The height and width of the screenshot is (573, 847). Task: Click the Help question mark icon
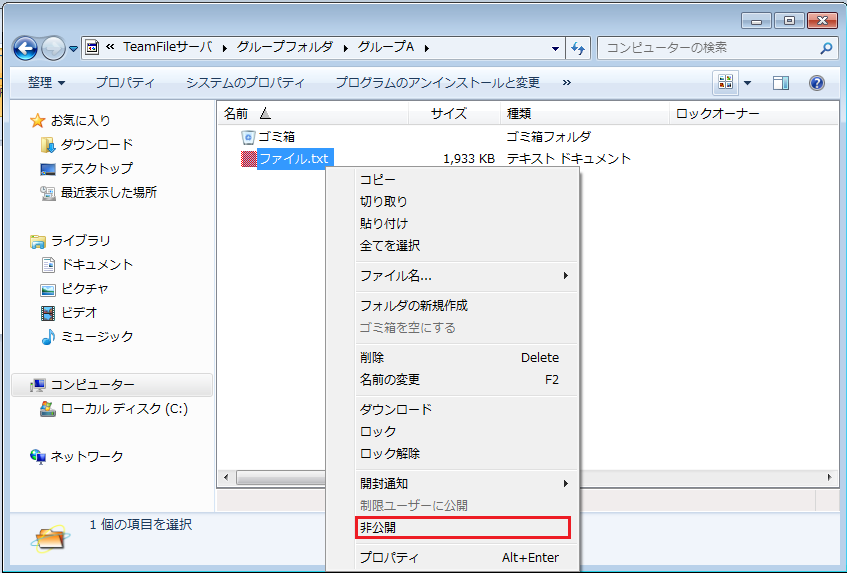pyautogui.click(x=816, y=83)
